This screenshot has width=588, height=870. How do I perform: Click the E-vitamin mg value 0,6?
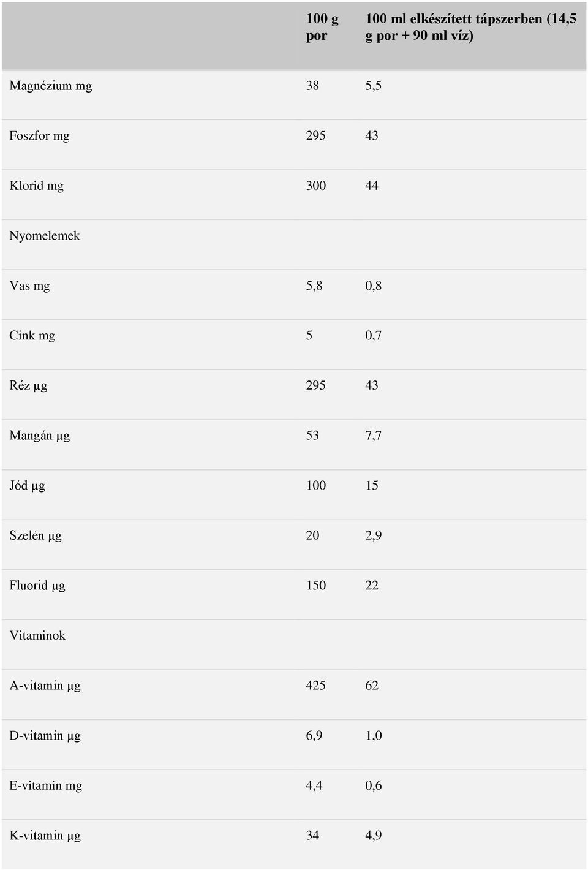374,785
